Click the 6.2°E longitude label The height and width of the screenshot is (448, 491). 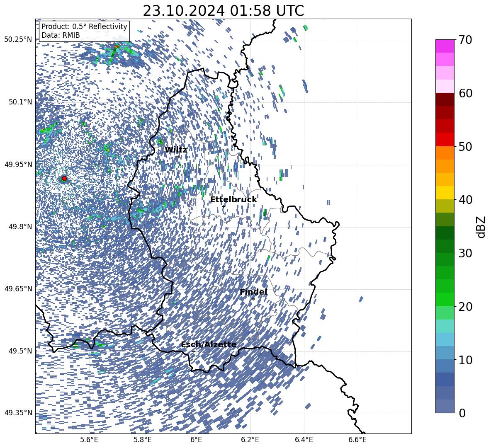click(250, 440)
